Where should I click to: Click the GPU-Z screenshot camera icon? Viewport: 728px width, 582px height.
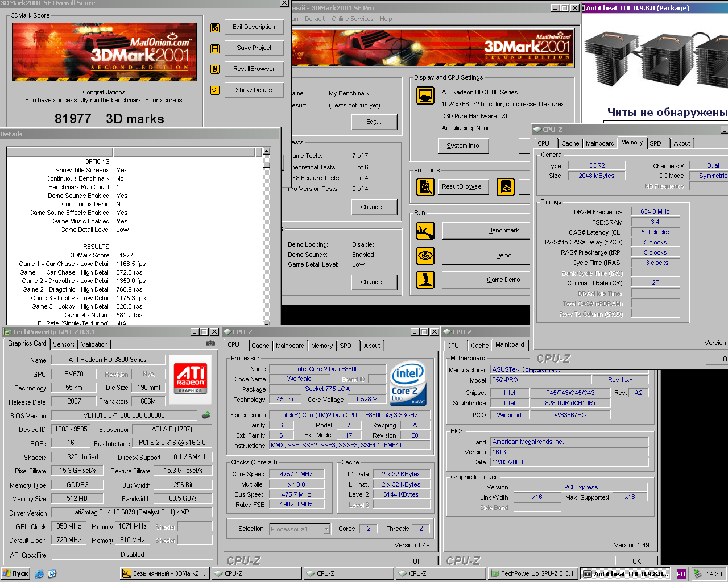click(x=210, y=343)
